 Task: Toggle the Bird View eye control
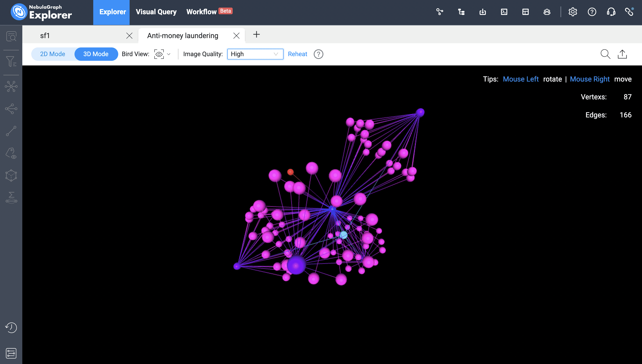click(x=159, y=54)
